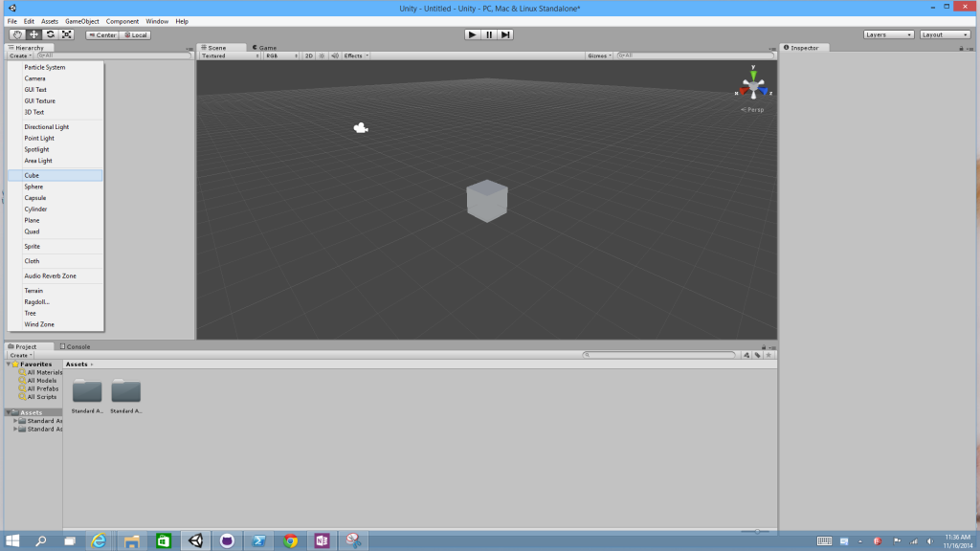Open File Explorer from taskbar
Image resolution: width=980 pixels, height=551 pixels.
131,541
